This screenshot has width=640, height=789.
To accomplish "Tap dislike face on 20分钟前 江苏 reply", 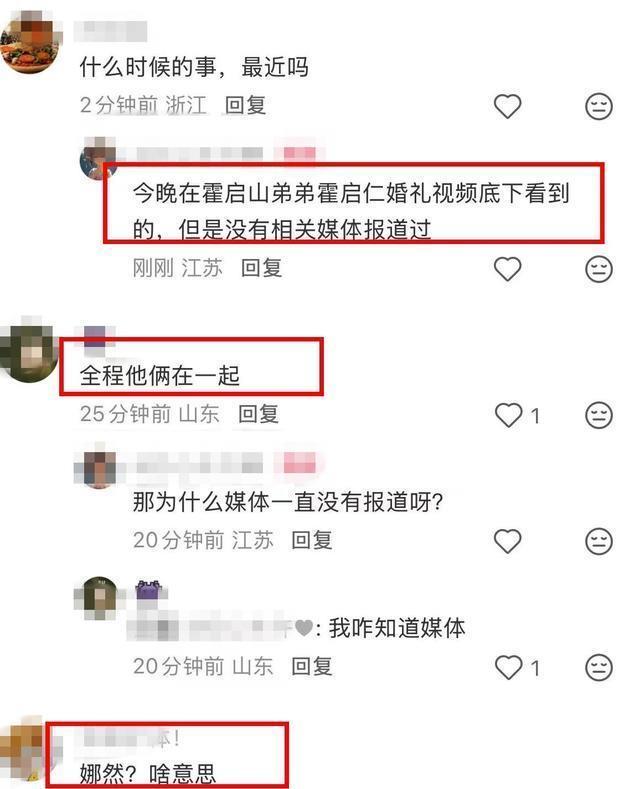I will point(599,541).
